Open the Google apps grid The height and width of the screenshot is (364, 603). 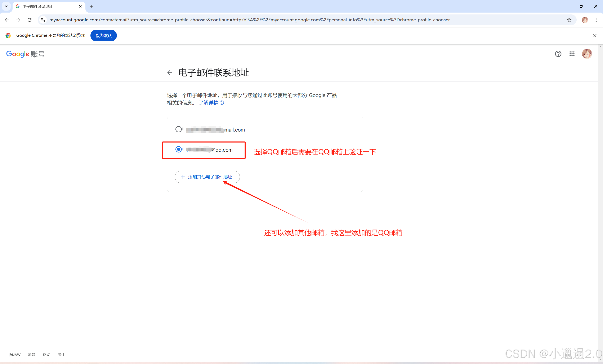pyautogui.click(x=572, y=54)
